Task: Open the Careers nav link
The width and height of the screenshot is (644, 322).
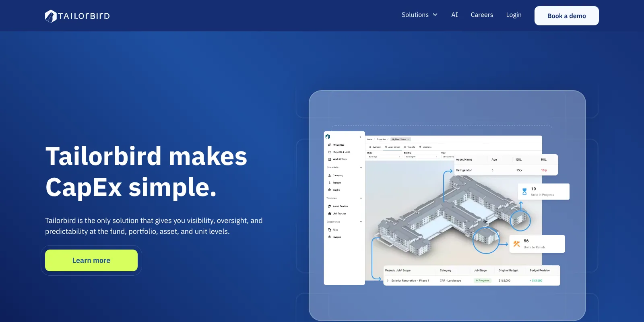Action: click(x=482, y=15)
